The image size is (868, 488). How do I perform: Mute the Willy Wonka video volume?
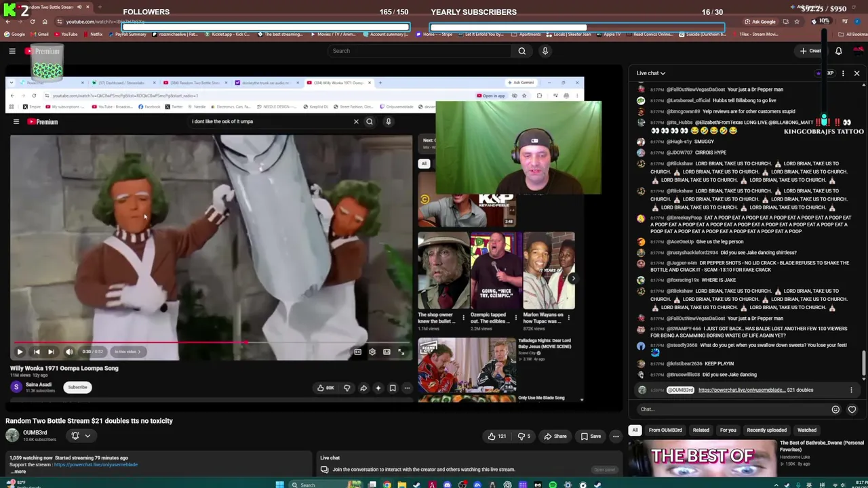pos(69,352)
